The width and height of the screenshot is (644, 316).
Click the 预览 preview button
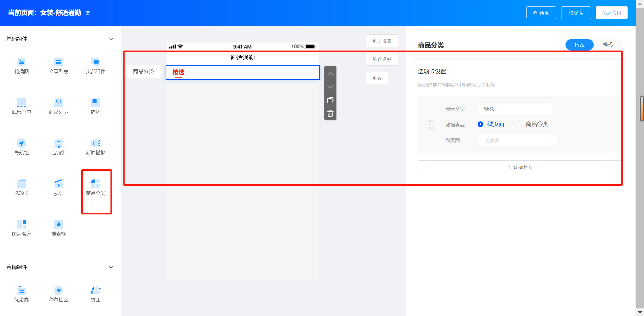541,13
